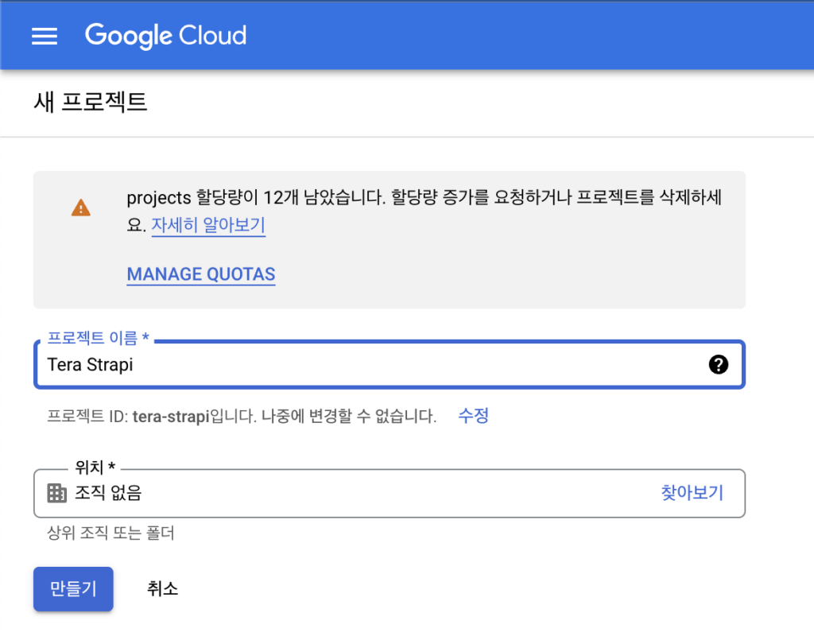Click the 새 프로젝트 page heading

(91, 103)
